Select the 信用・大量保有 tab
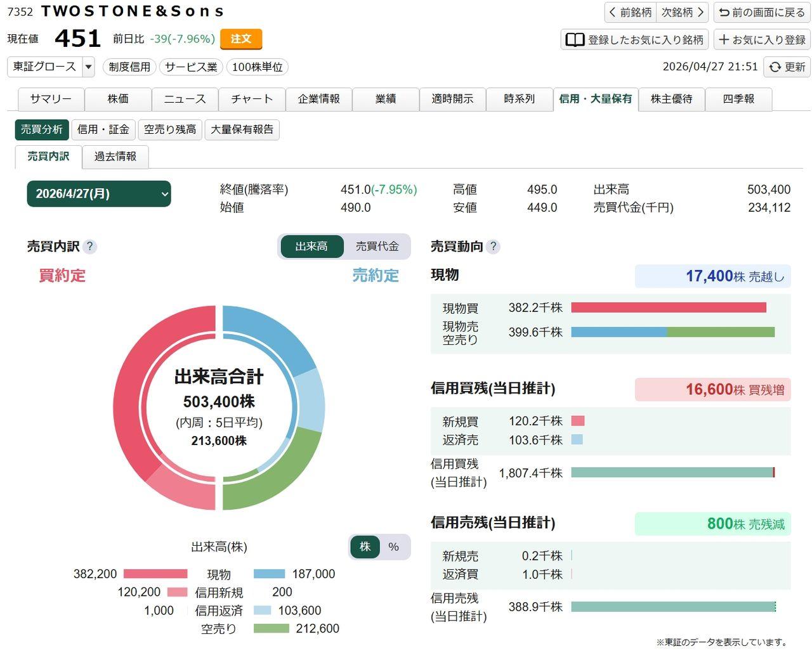 596,99
